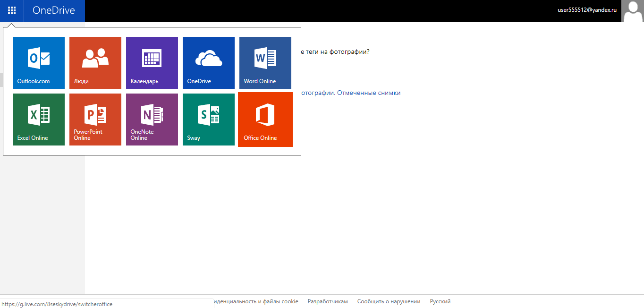
Task: Click the user555512@yandex.ru account name
Action: (x=587, y=10)
